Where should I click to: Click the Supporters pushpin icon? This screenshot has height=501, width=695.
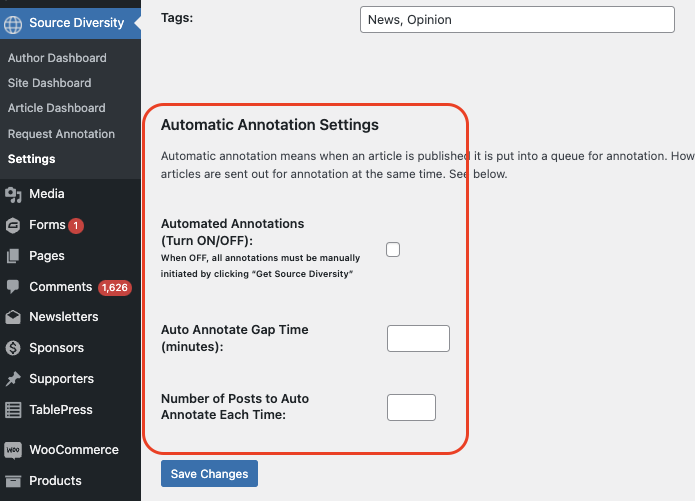(14, 379)
